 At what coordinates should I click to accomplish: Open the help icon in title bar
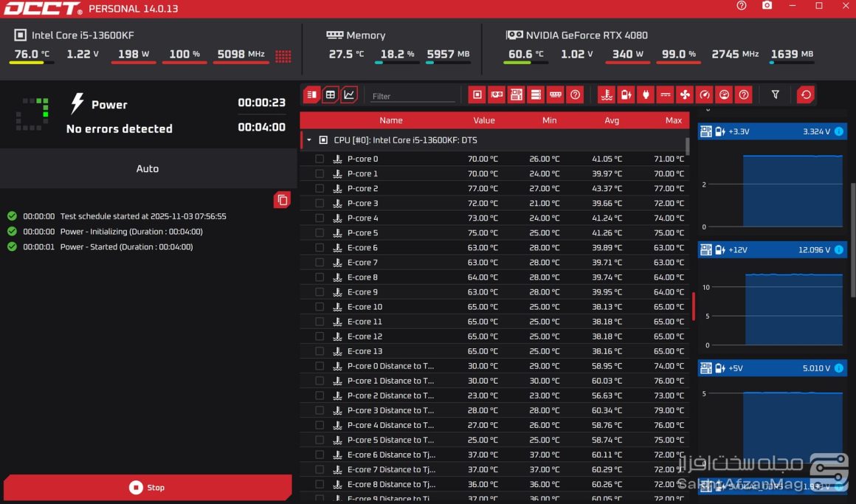[x=742, y=6]
